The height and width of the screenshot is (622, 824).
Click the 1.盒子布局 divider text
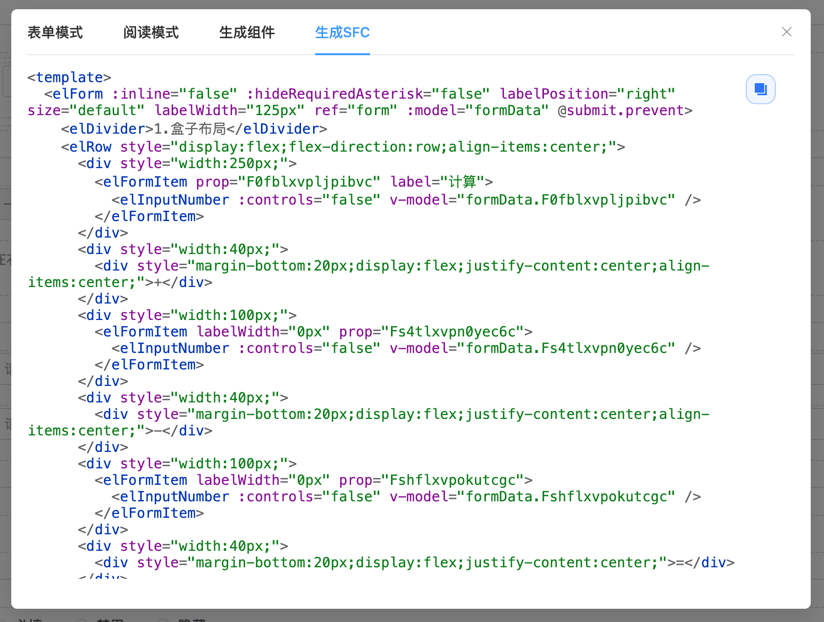click(x=188, y=129)
